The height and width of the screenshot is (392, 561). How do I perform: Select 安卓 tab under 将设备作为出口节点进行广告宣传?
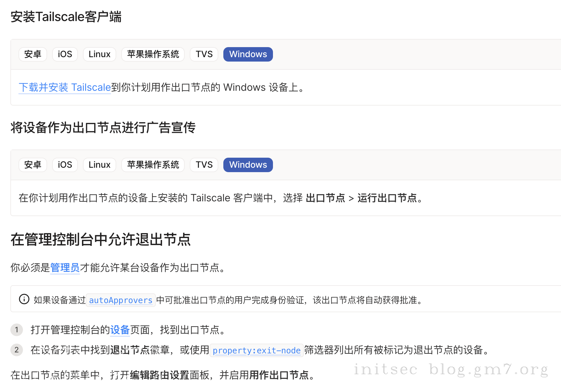33,165
